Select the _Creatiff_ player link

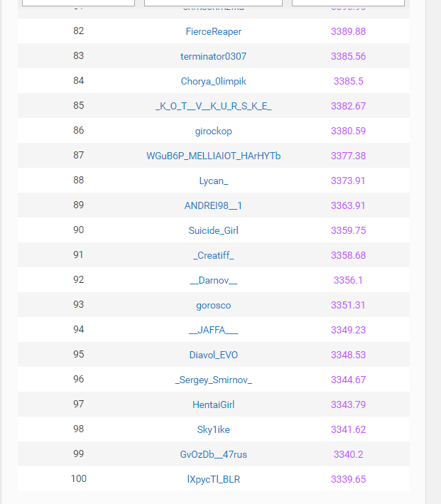213,255
